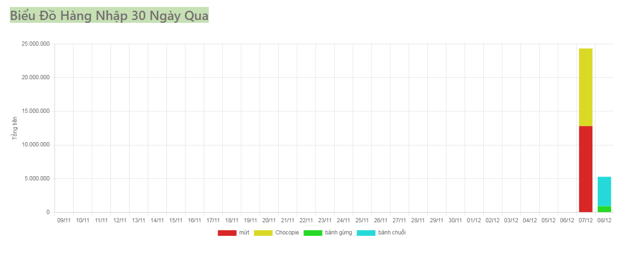Click the 10.000.000 y-axis value label

coord(35,145)
